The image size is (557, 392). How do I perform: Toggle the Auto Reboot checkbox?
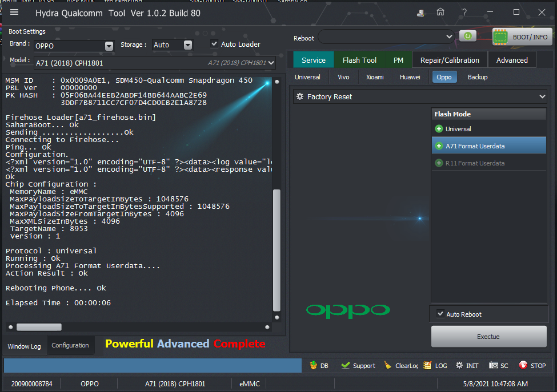(440, 314)
